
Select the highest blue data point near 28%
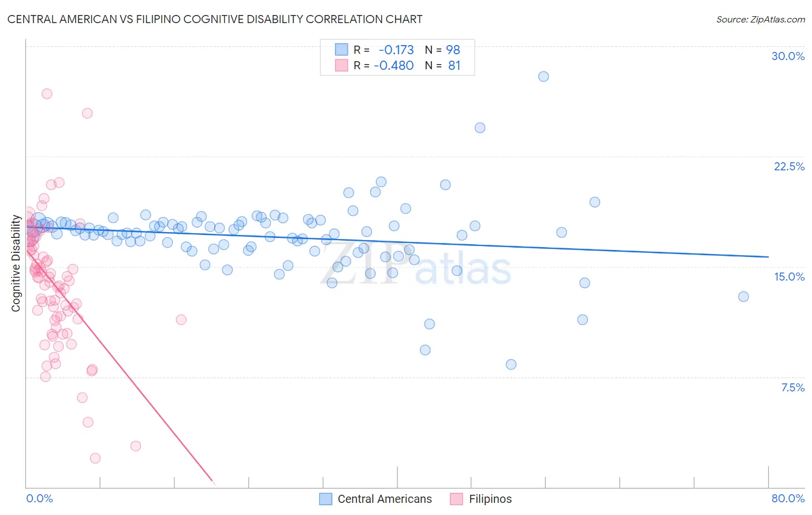[x=543, y=76]
